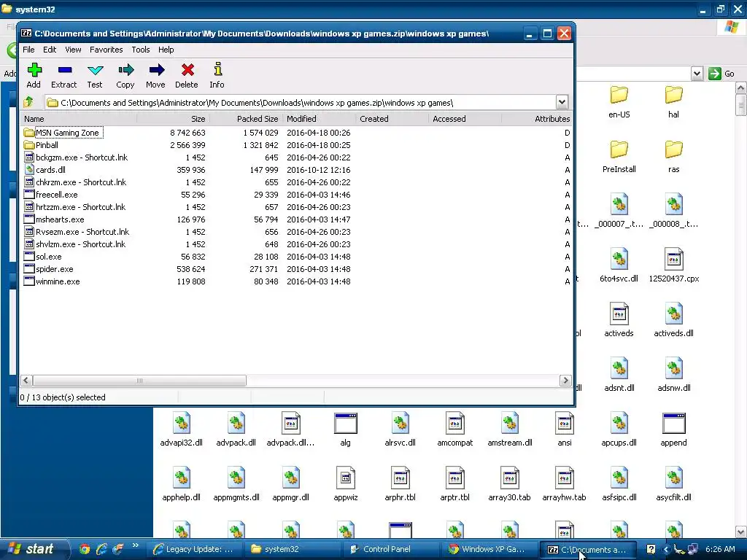Expand the quick launch chevron on taskbar
Image resolution: width=747 pixels, height=560 pixels.
tap(135, 545)
